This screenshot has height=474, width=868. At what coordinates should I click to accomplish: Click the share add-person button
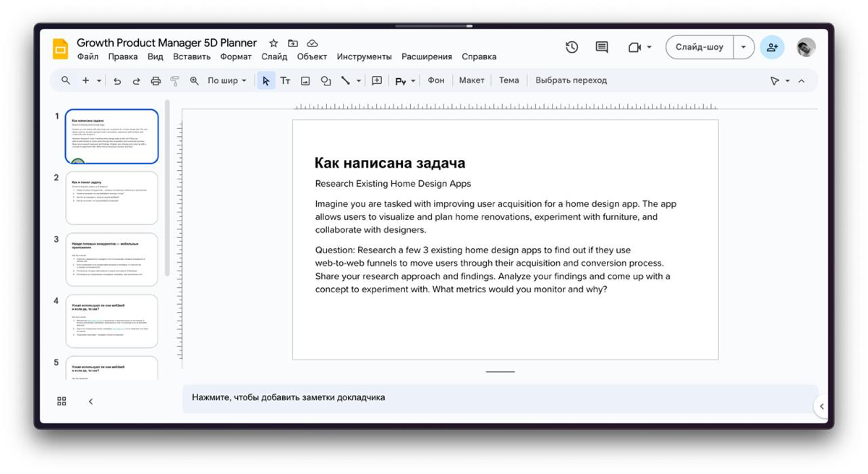pos(772,47)
